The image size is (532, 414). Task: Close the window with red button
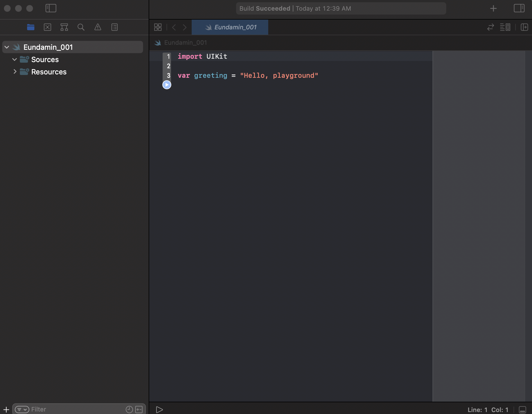[7, 8]
